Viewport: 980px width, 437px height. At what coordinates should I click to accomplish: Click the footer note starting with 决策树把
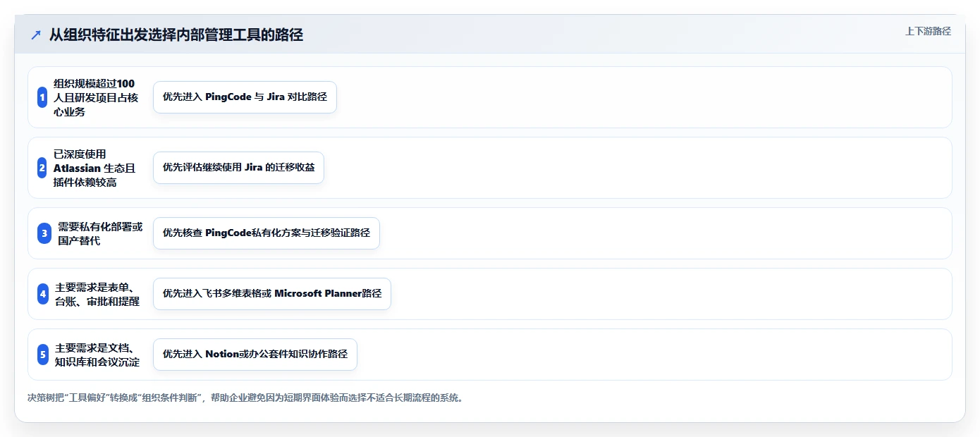pyautogui.click(x=245, y=398)
